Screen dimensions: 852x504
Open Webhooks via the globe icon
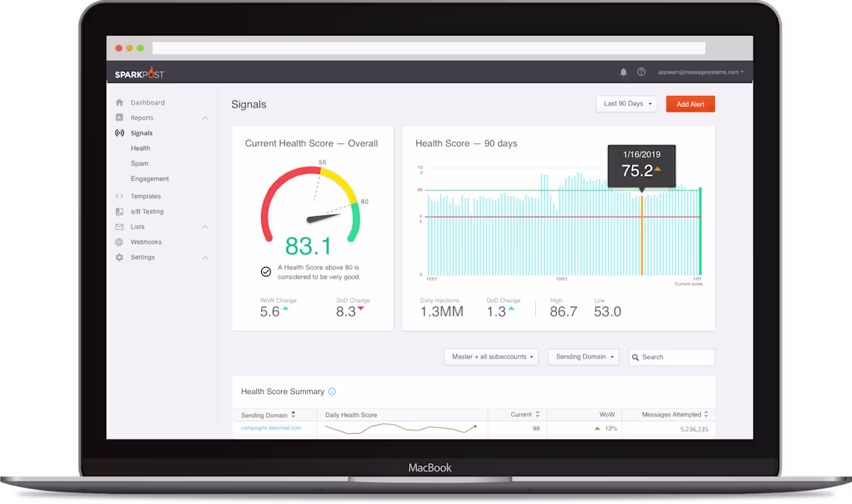point(120,242)
